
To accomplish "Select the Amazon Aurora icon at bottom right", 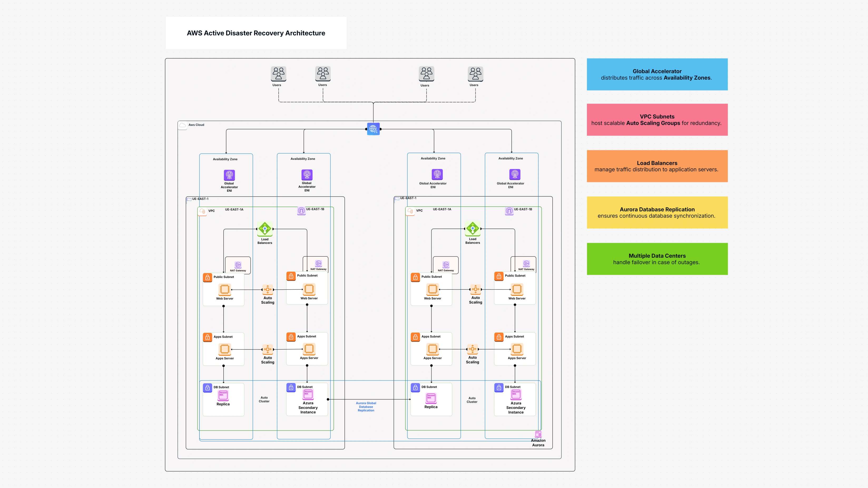I will pyautogui.click(x=538, y=433).
